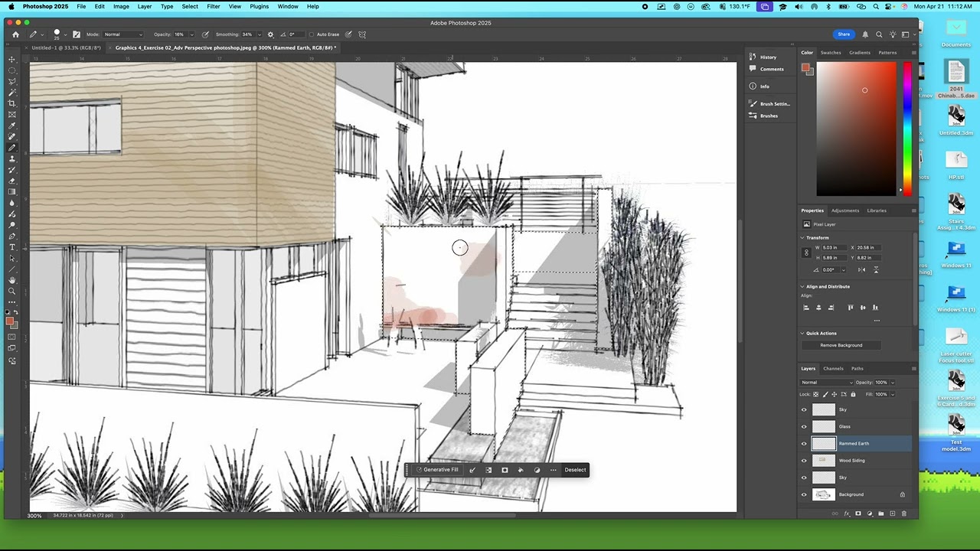
Task: Open layer blend mode dropdown
Action: (827, 383)
